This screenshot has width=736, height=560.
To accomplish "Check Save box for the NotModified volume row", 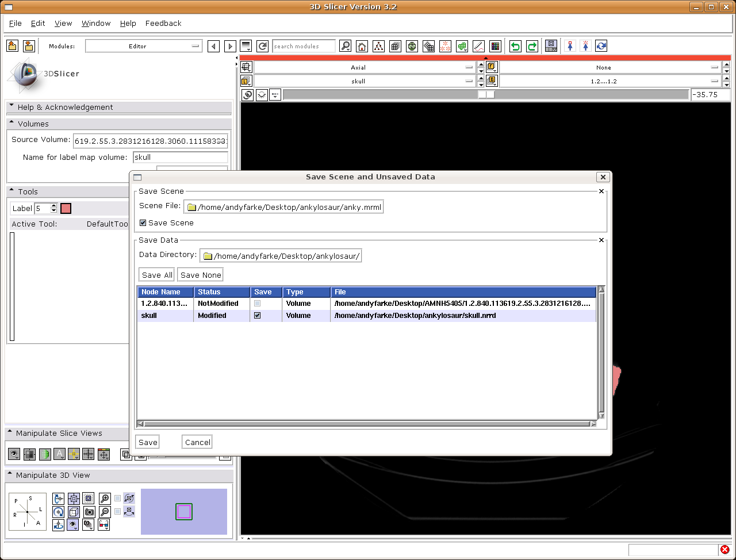I will click(x=257, y=304).
